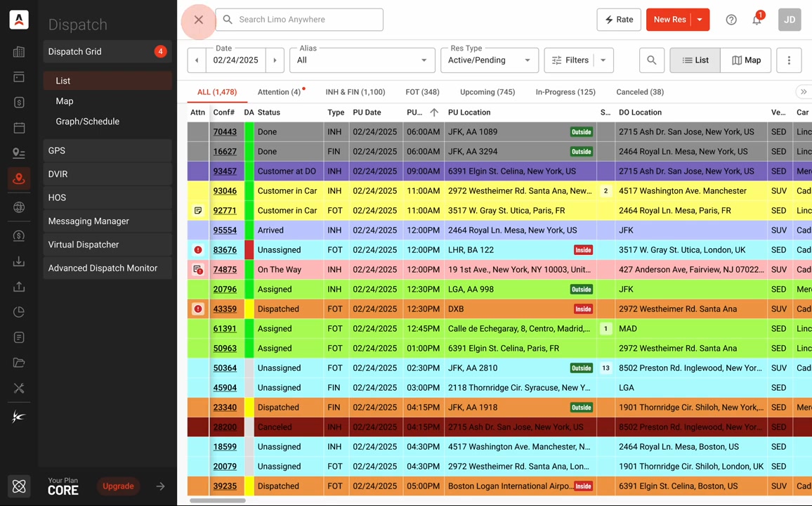
Task: Click the New Res button
Action: point(669,20)
